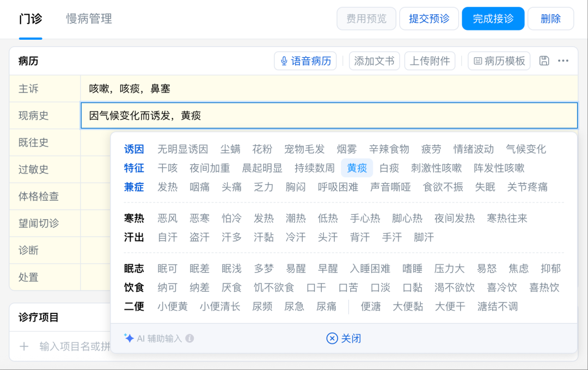Click 添加文书 button
The height and width of the screenshot is (370, 588).
[x=374, y=61]
